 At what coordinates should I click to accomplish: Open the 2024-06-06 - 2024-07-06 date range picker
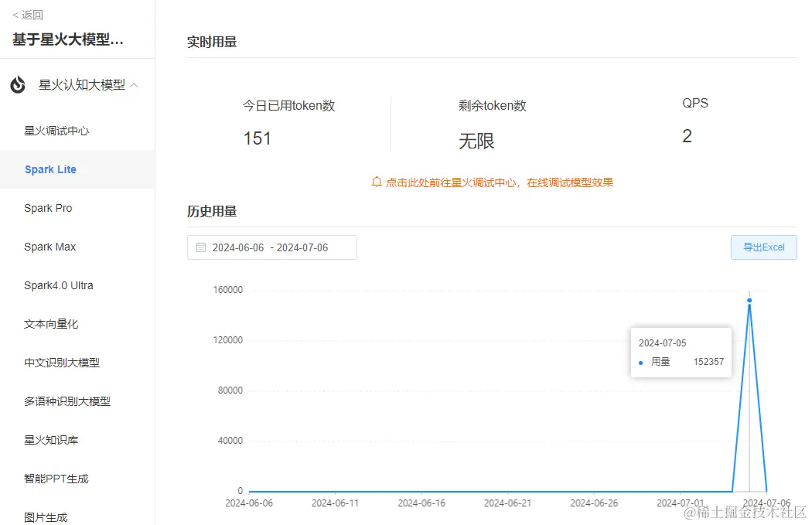coord(272,247)
